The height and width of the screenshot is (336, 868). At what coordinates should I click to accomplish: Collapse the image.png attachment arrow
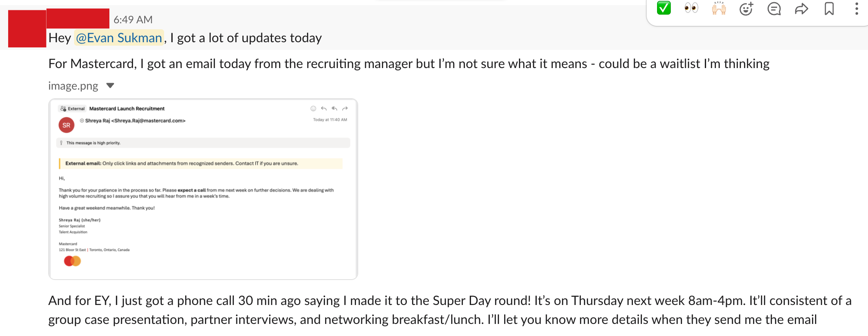110,86
